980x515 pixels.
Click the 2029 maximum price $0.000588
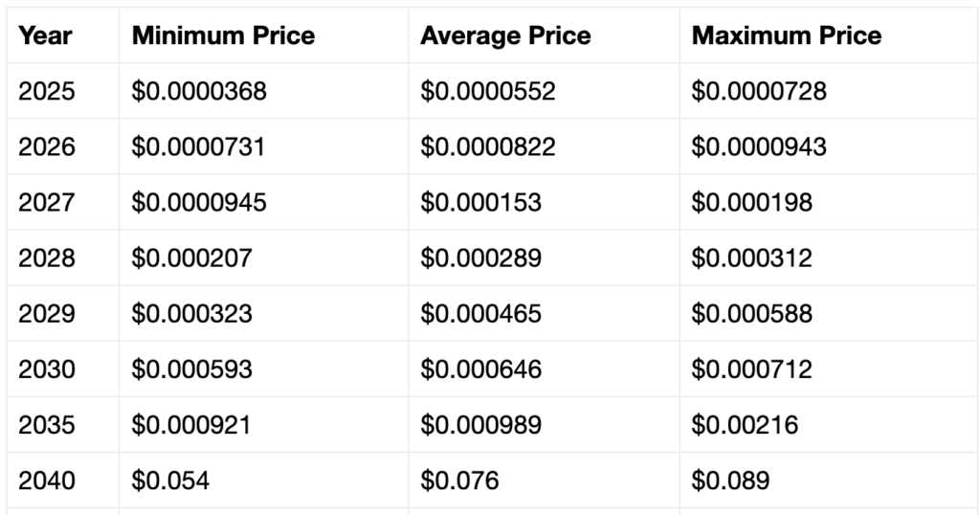pyautogui.click(x=751, y=314)
